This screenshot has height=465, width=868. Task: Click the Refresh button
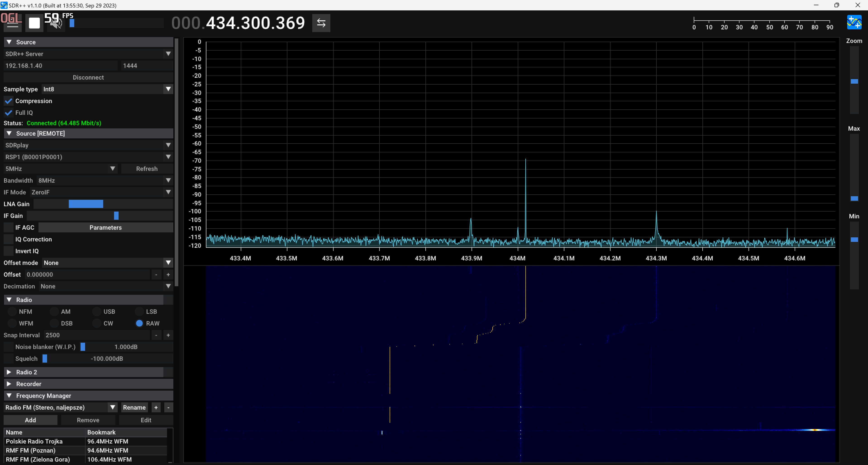[x=147, y=169]
